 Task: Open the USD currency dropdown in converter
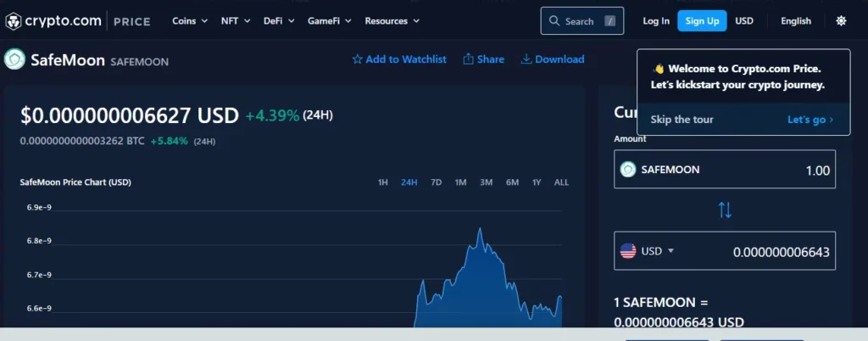click(x=658, y=251)
